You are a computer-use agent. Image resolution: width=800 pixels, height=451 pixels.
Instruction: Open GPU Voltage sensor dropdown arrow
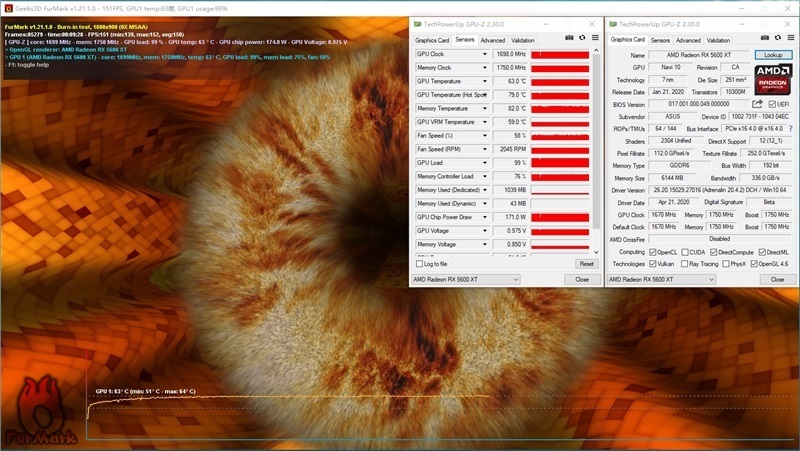pos(485,231)
